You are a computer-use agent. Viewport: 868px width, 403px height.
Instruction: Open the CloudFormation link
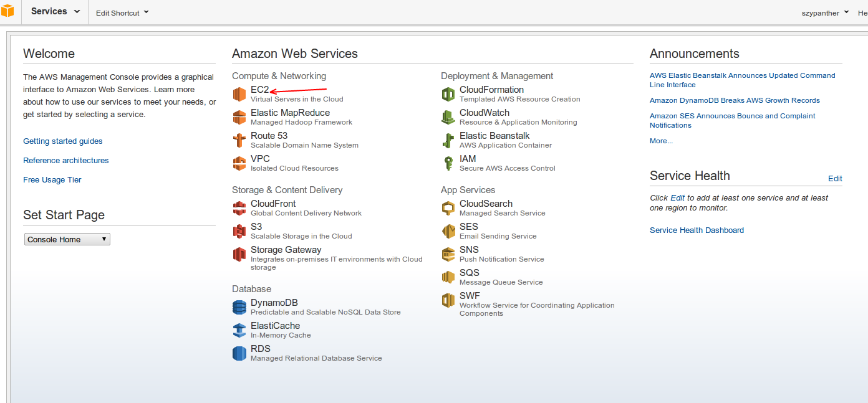(x=491, y=90)
